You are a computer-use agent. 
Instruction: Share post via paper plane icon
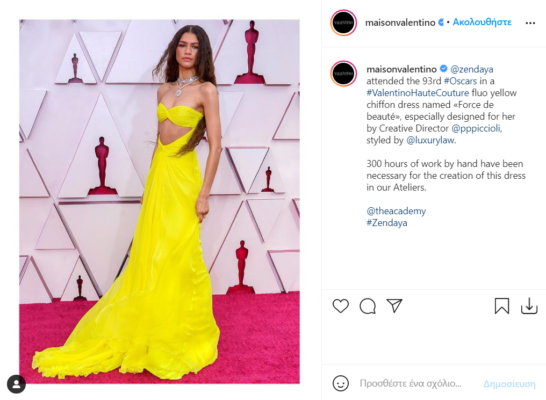pos(394,305)
